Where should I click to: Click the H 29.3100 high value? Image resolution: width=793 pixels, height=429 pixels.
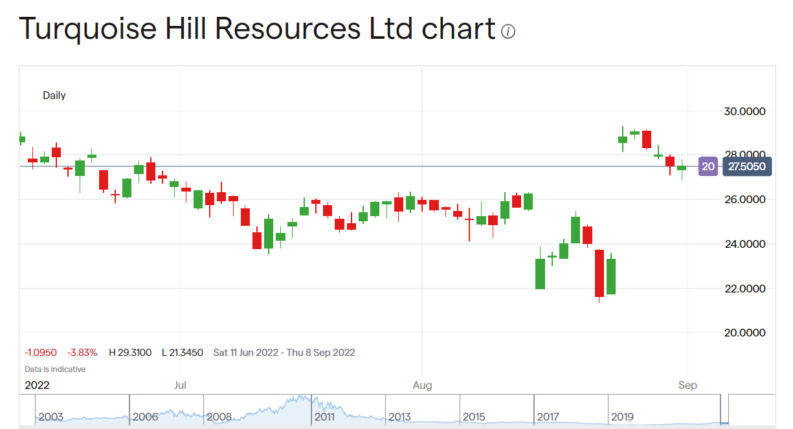[130, 353]
